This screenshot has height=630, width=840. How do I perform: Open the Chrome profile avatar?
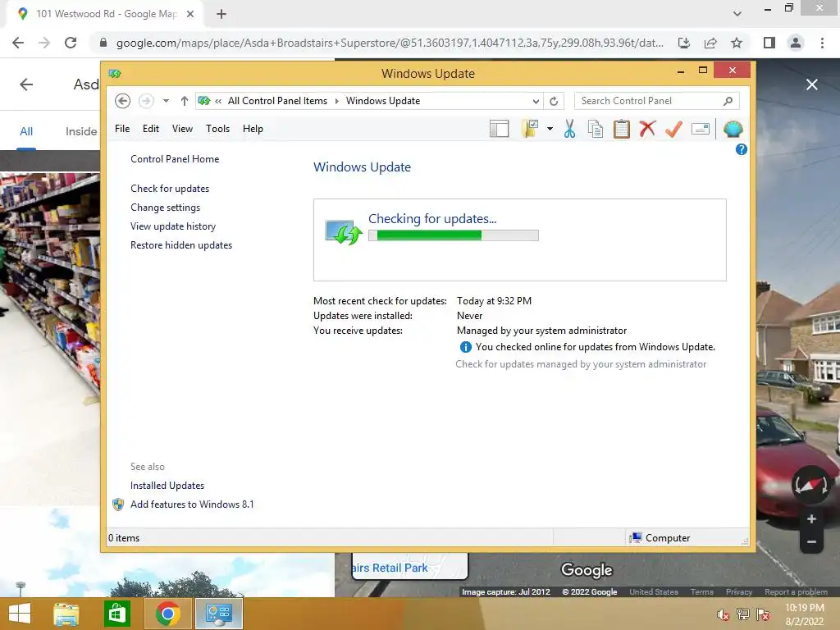pos(796,43)
